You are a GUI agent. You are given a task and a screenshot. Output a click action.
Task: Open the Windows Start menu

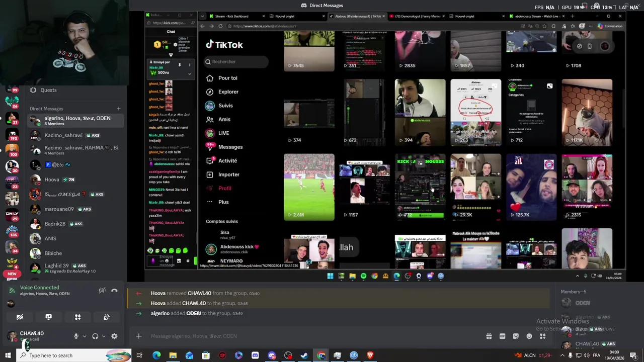(x=8, y=355)
